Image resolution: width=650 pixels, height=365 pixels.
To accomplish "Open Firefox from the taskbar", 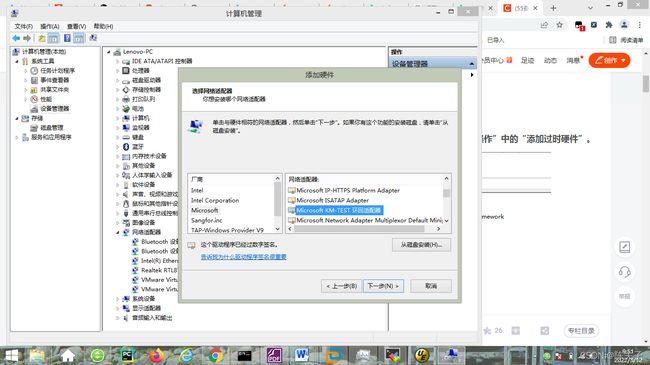I will click(156, 355).
